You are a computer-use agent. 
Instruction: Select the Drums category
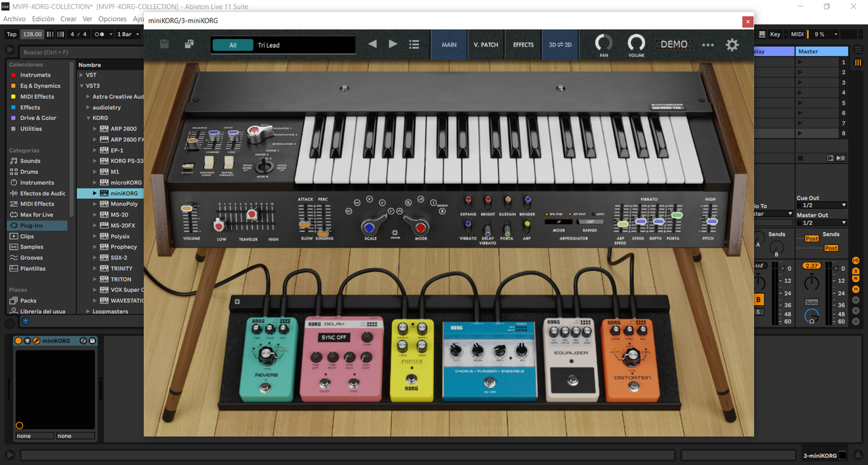click(29, 172)
